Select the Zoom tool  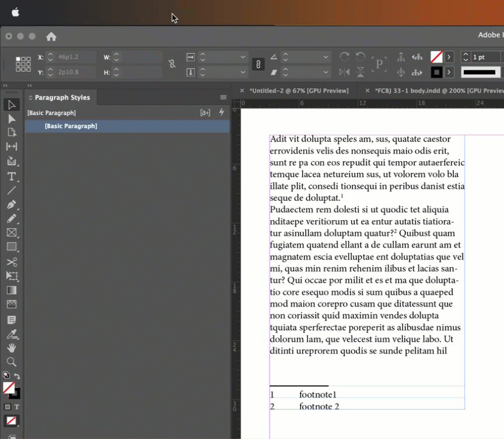pyautogui.click(x=12, y=362)
